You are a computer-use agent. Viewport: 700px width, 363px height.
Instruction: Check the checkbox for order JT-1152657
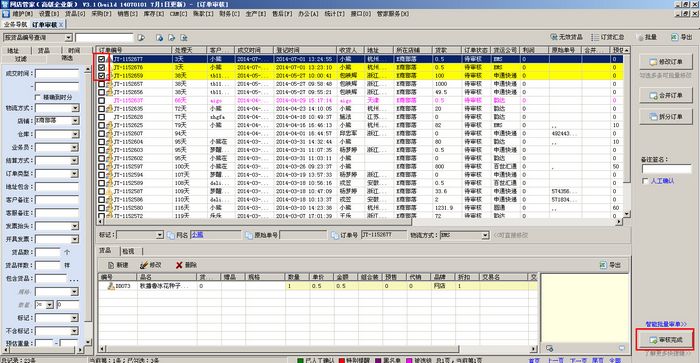tap(102, 84)
